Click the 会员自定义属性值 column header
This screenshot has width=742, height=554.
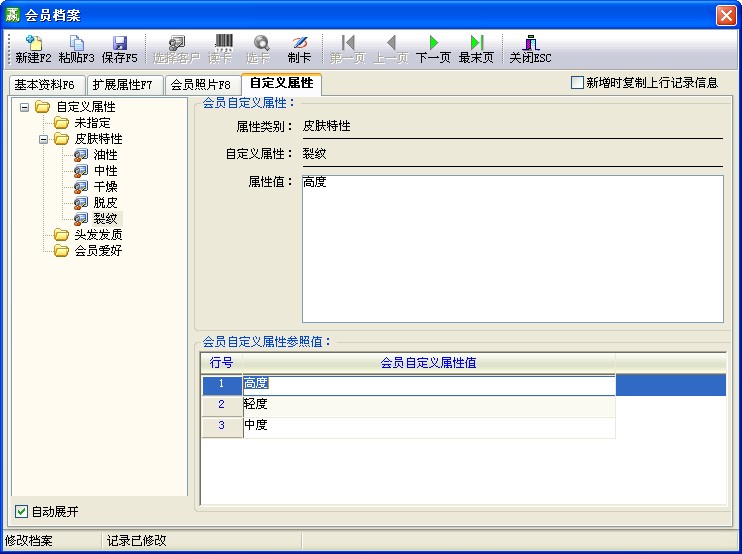428,362
